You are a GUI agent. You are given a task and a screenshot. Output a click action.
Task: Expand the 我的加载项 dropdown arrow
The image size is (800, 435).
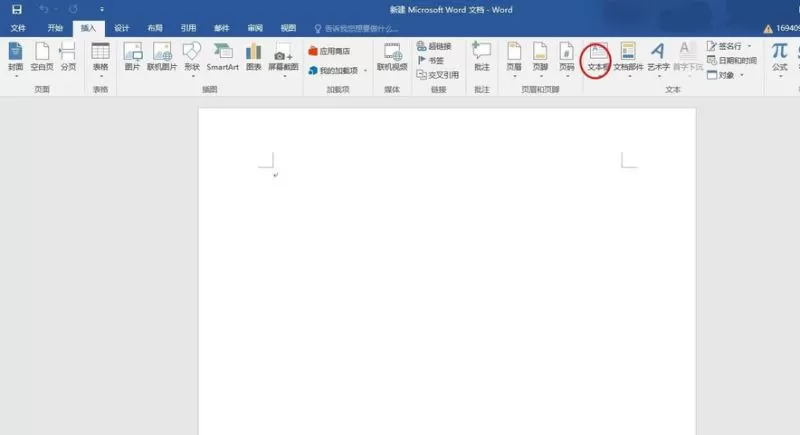[x=365, y=70]
